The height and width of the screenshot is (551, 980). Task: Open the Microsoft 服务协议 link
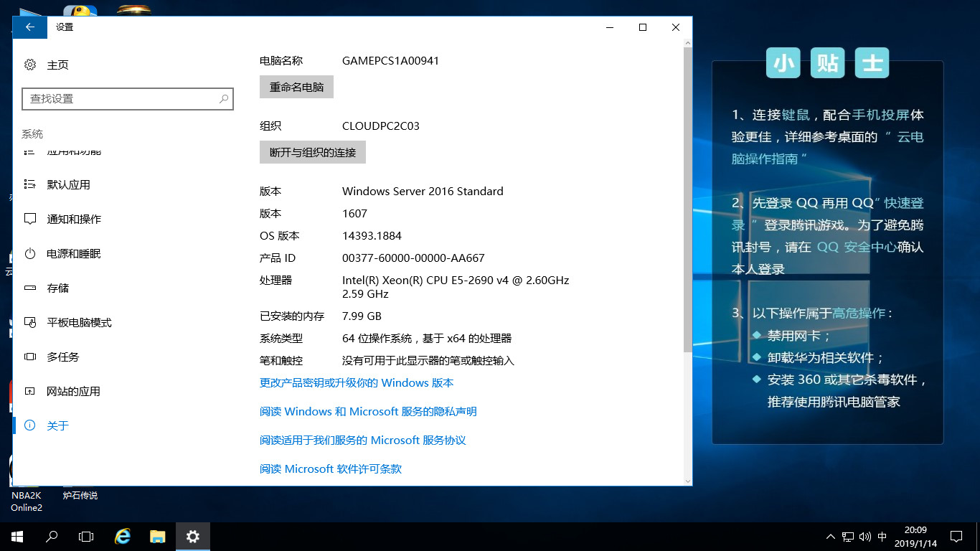pyautogui.click(x=363, y=441)
